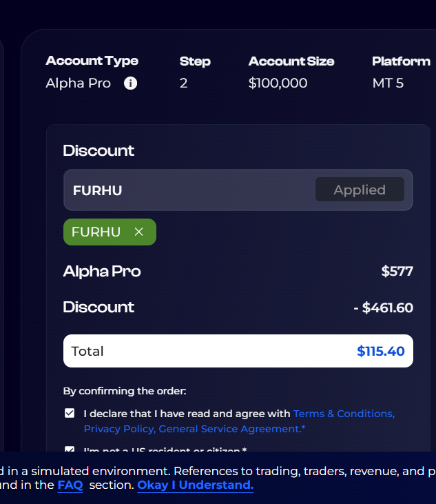
Task: Toggle the not a US resident checkbox
Action: coord(70,450)
